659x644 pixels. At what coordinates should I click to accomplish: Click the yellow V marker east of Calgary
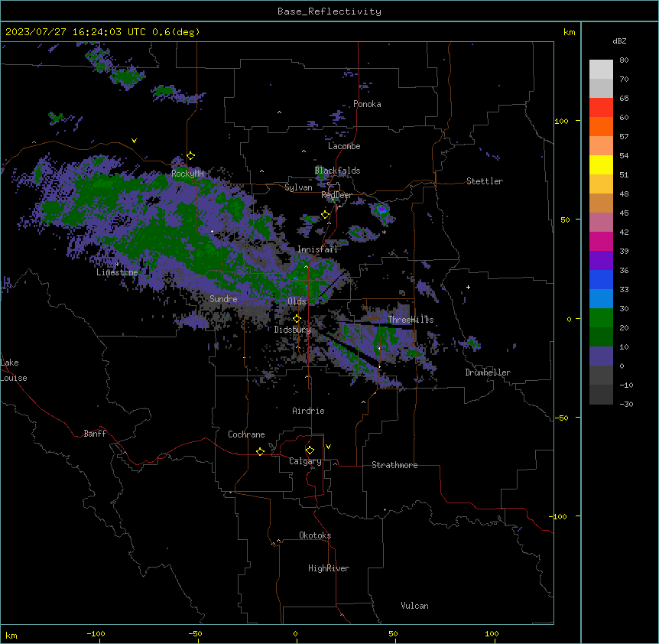point(328,447)
